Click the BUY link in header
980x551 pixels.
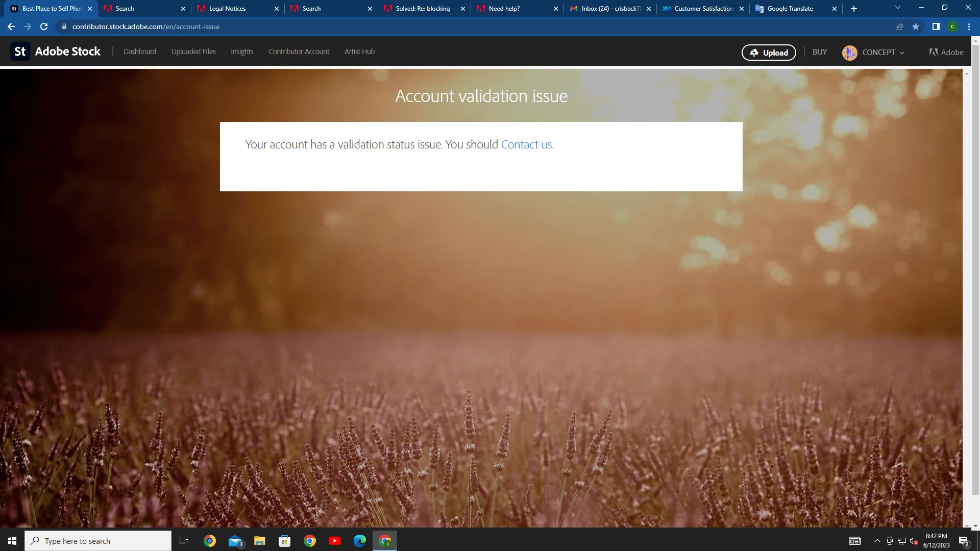click(x=819, y=52)
